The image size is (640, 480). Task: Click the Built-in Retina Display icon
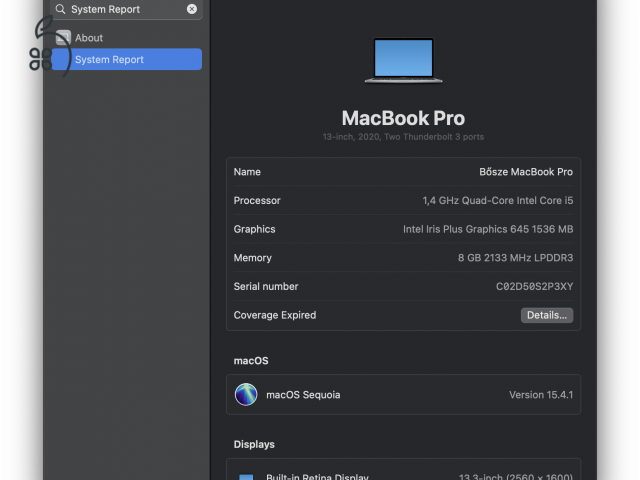coord(246,477)
